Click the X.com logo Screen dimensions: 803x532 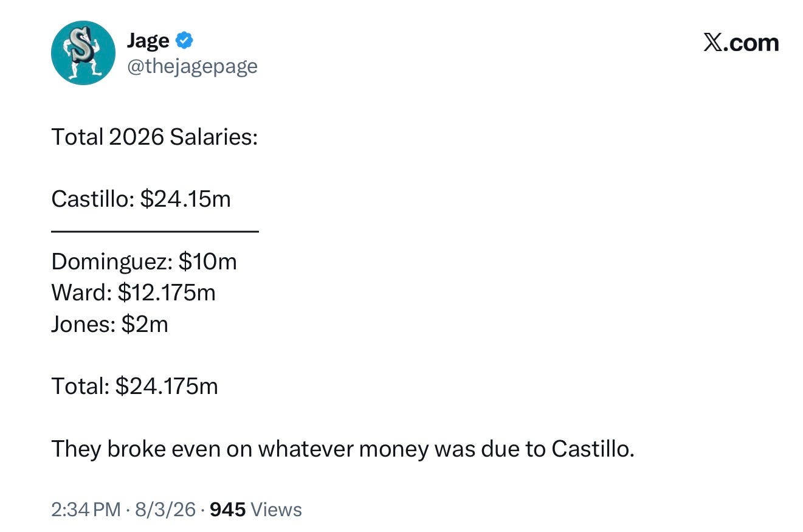[x=741, y=43]
